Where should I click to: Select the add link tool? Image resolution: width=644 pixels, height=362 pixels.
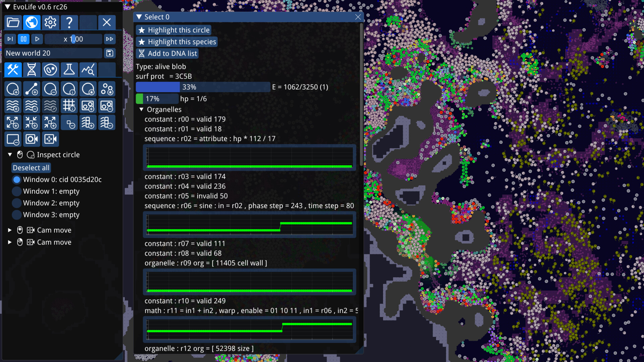tap(32, 89)
